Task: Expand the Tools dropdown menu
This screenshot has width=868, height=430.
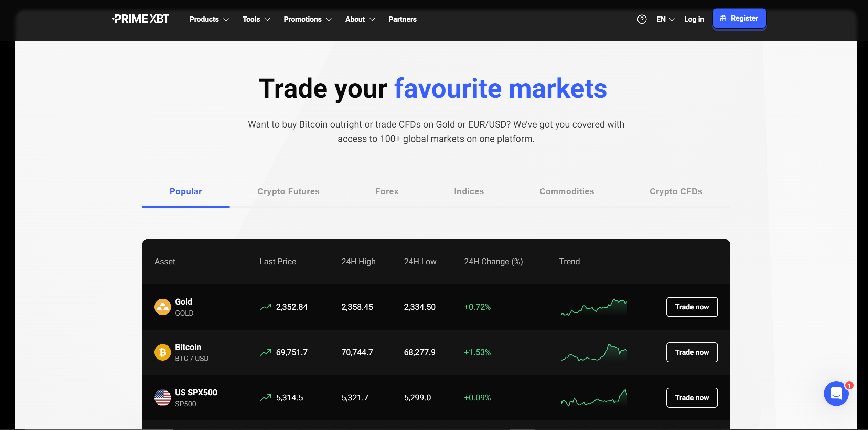Action: (x=256, y=19)
